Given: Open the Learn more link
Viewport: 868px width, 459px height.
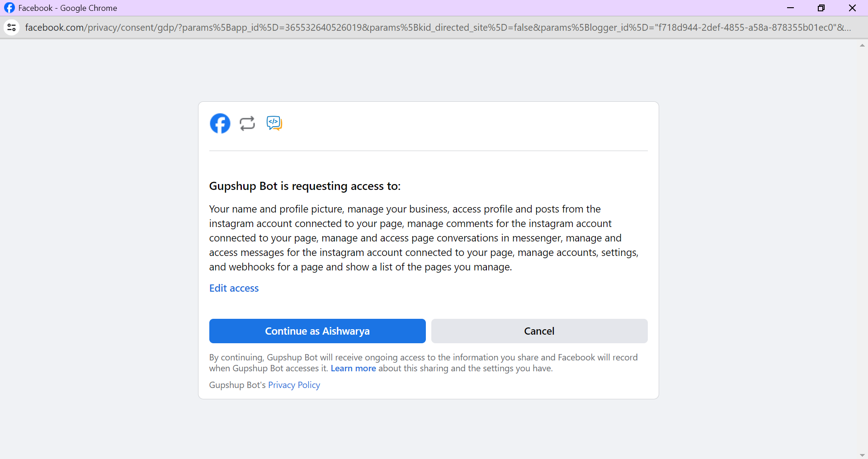Looking at the screenshot, I should (353, 368).
